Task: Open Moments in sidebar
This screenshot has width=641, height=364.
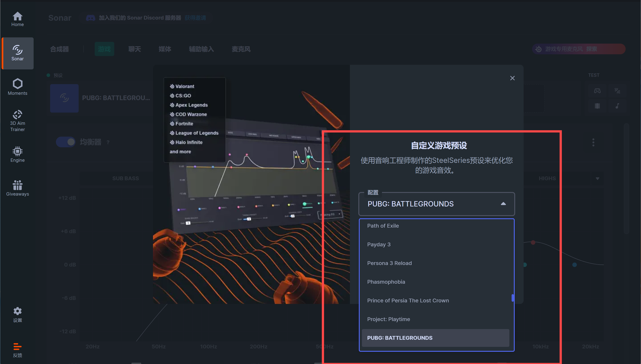Action: pos(18,87)
